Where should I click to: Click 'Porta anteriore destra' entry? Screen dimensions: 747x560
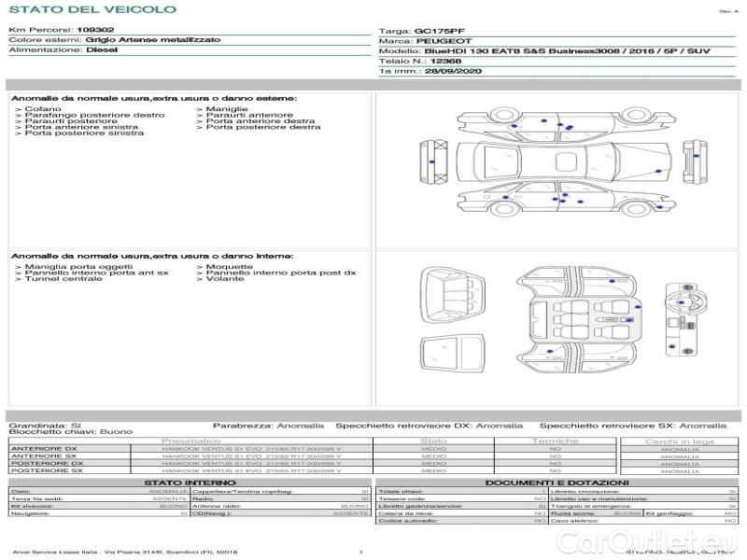pyautogui.click(x=261, y=121)
